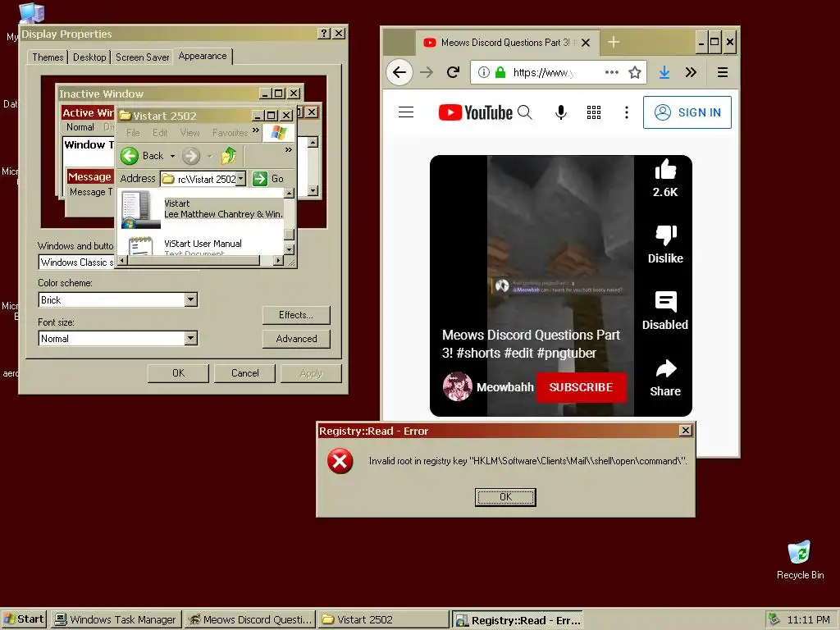
Task: Open page actions three-dot menu in address bar
Action: point(612,72)
